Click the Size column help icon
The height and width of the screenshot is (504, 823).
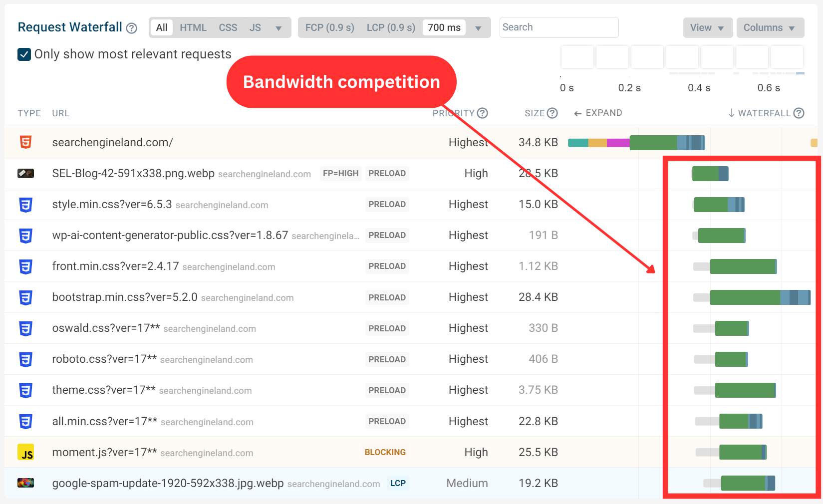(x=552, y=113)
